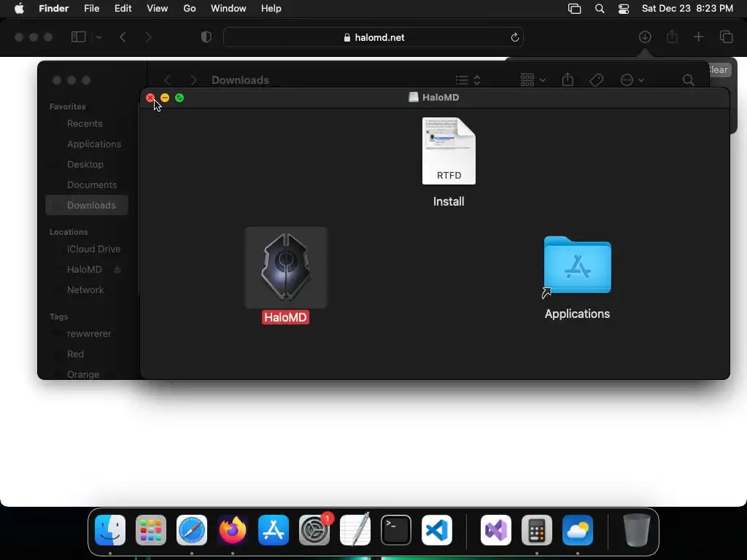This screenshot has width=747, height=560.
Task: Search in the Downloads Finder window
Action: 688,80
